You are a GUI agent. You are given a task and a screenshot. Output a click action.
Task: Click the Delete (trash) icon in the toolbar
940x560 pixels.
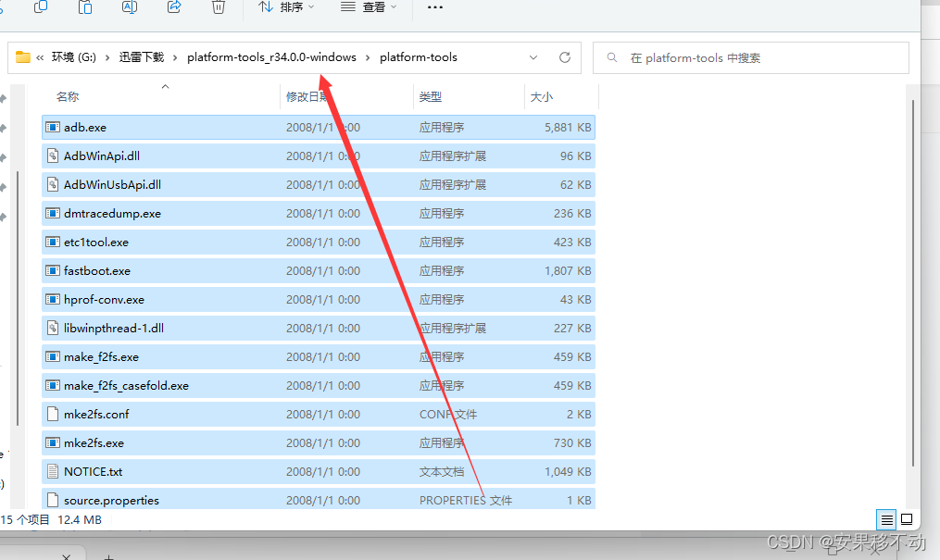[x=219, y=7]
